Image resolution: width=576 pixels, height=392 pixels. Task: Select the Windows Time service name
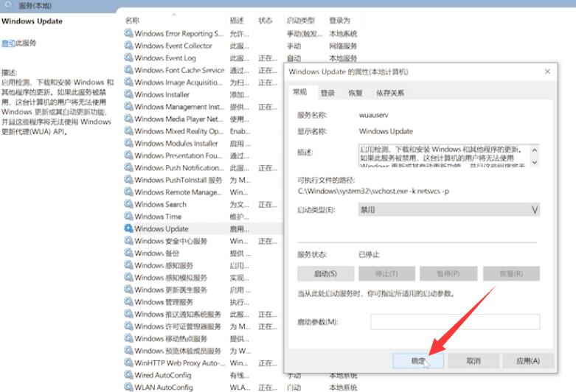pyautogui.click(x=158, y=217)
